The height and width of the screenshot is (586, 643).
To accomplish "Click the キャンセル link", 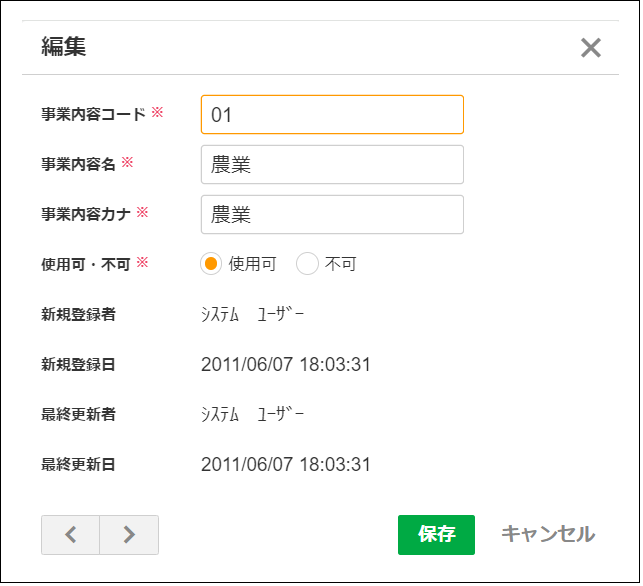I will 547,534.
